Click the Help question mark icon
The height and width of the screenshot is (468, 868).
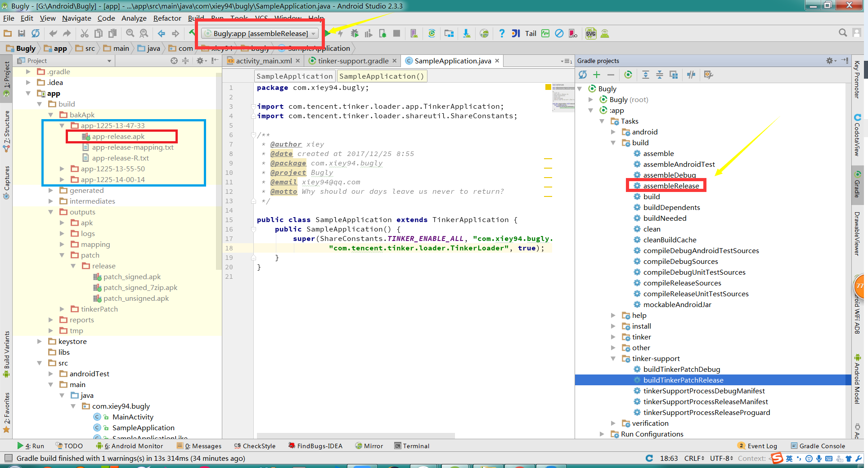click(502, 33)
